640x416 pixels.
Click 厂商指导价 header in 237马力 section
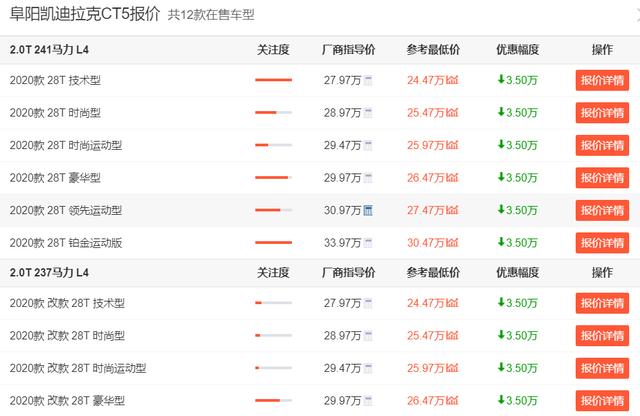point(348,273)
